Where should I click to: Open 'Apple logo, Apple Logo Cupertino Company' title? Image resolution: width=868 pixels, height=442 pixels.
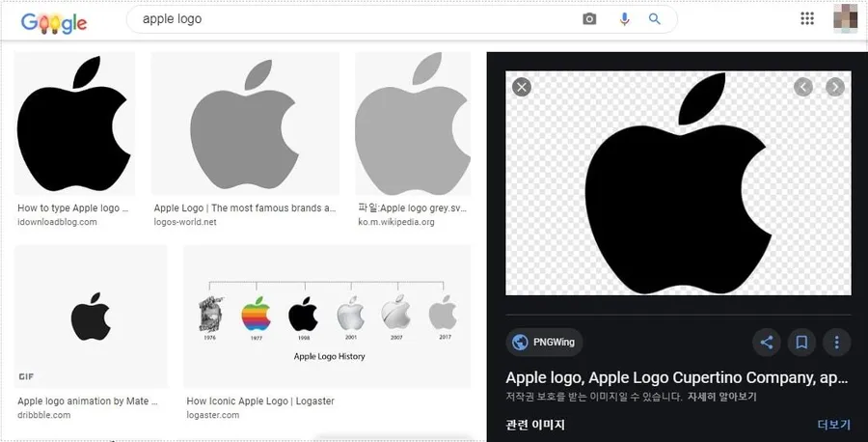pyautogui.click(x=676, y=378)
